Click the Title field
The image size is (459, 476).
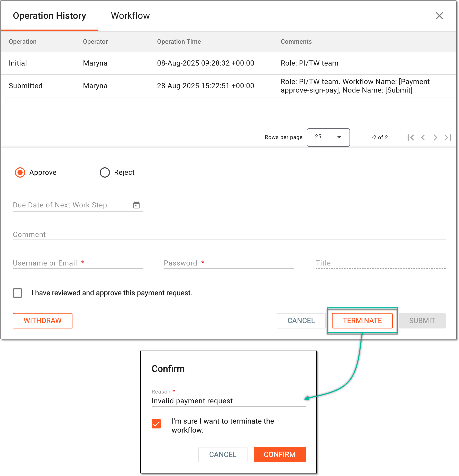click(x=380, y=263)
